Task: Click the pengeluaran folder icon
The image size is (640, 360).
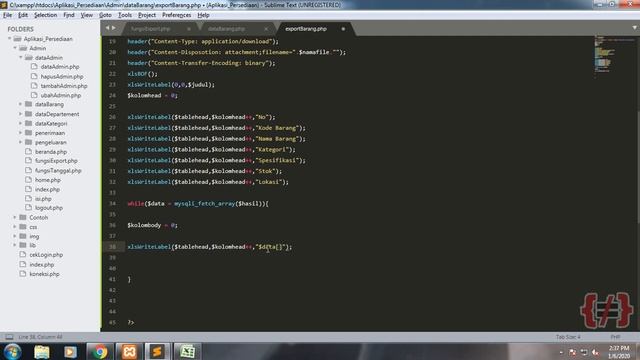Action: [x=29, y=142]
